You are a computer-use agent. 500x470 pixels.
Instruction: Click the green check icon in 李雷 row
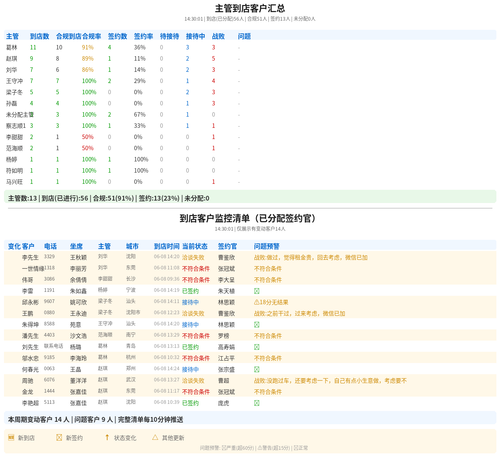coord(257,291)
